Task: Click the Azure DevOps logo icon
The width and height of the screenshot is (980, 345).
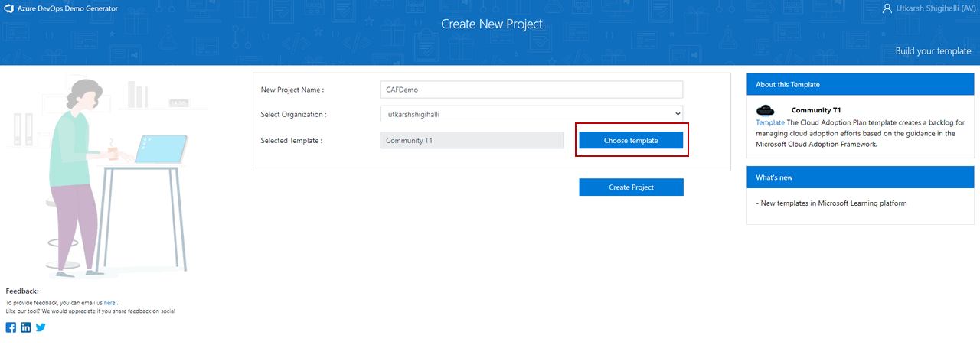Action: (10, 10)
